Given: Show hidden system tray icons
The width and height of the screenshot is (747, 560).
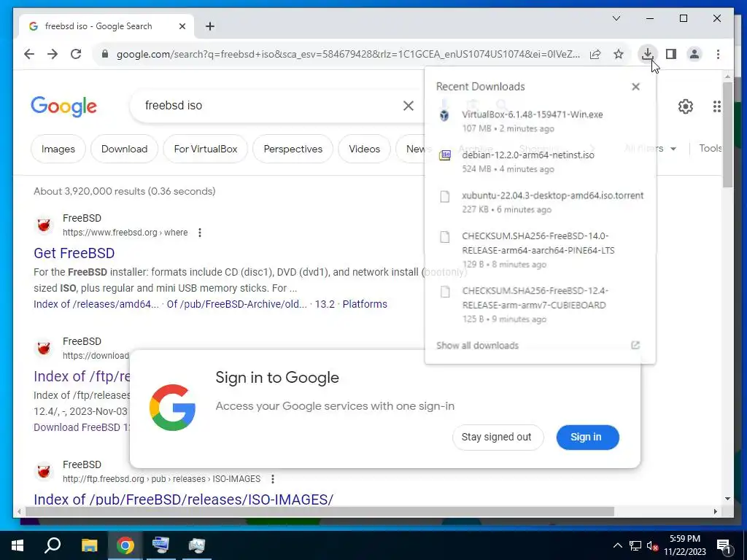Looking at the screenshot, I should click(x=617, y=545).
